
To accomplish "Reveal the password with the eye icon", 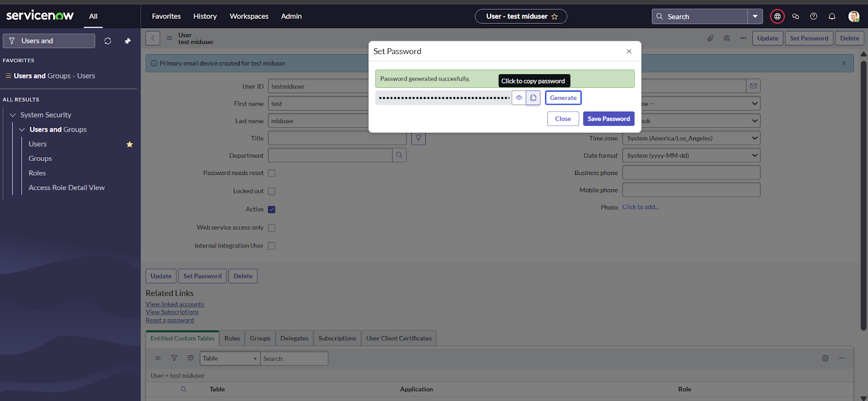I will (519, 98).
